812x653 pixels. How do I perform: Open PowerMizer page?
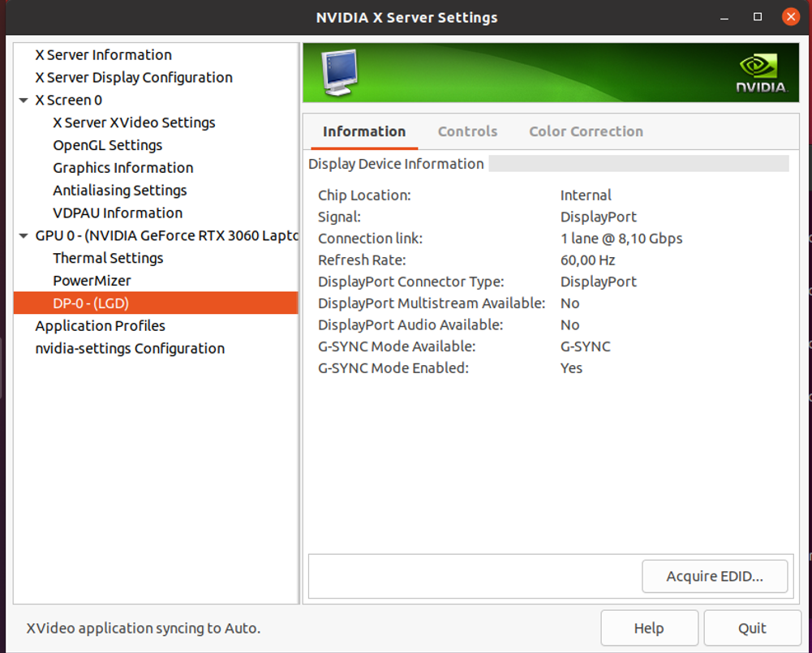pyautogui.click(x=92, y=281)
